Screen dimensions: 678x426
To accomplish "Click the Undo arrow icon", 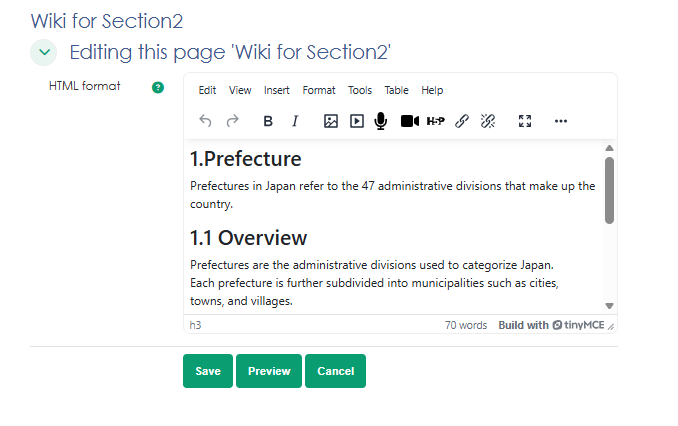I will [206, 121].
